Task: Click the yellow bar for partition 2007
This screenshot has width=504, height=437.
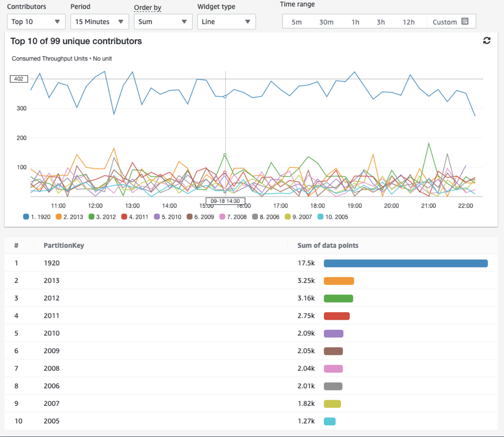Action: coord(332,404)
